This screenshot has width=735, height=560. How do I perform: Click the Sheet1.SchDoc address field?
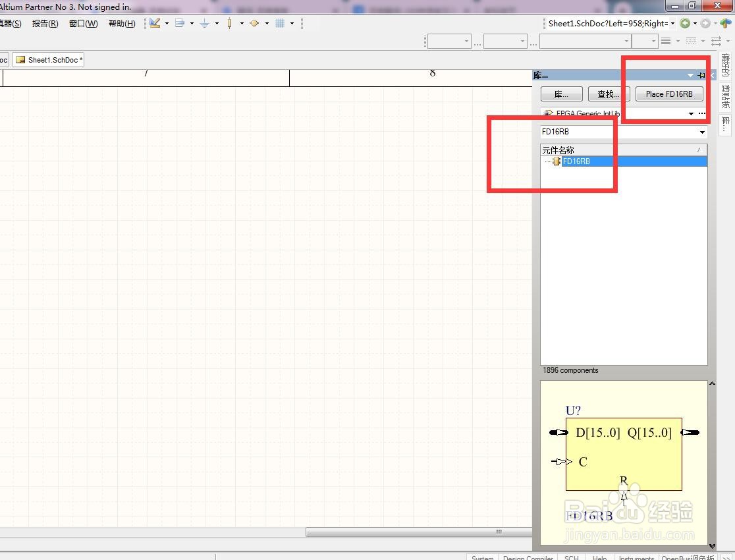pyautogui.click(x=608, y=24)
